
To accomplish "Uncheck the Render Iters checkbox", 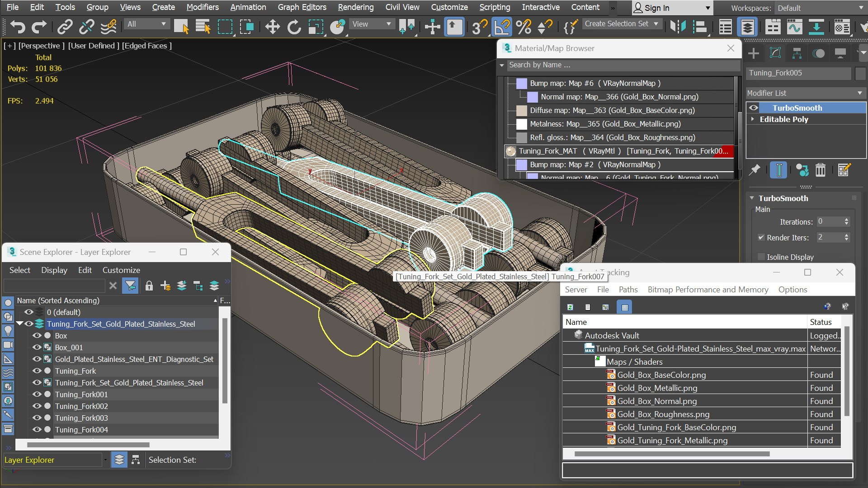I will point(761,237).
